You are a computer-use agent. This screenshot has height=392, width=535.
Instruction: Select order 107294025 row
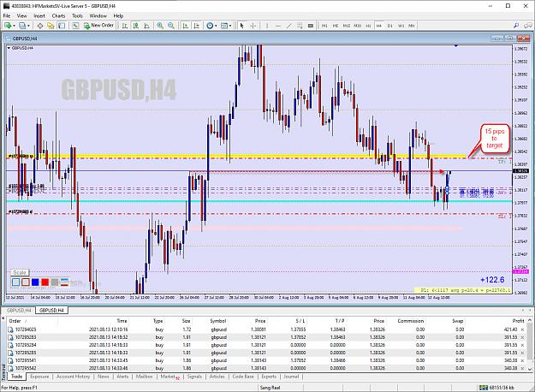[266, 330]
